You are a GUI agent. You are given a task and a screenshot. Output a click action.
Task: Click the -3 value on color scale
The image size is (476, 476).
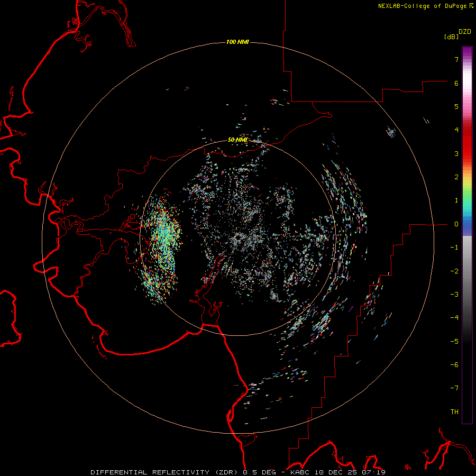tap(454, 295)
